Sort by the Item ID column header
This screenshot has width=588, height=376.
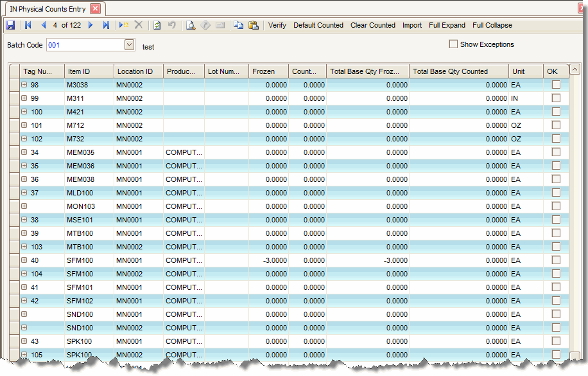click(x=89, y=71)
